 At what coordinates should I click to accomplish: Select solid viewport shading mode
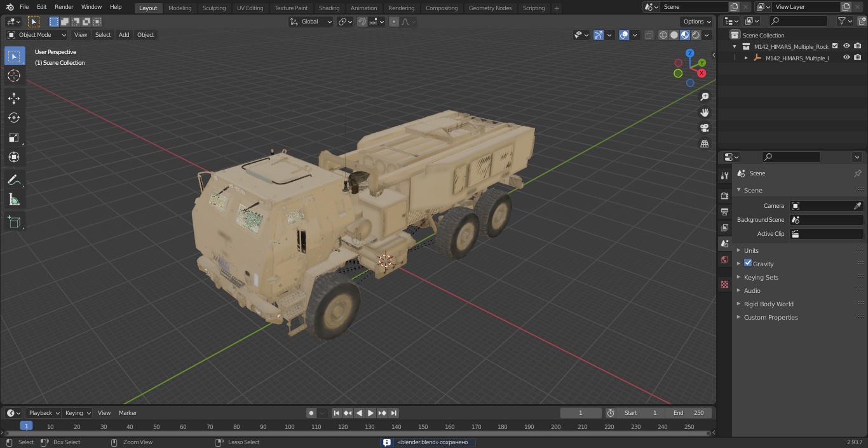coord(674,35)
